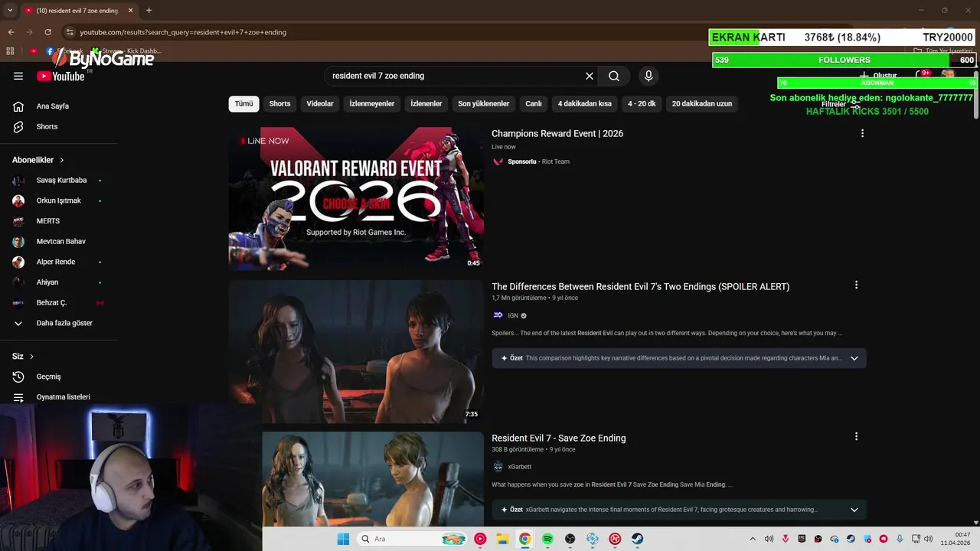Image resolution: width=980 pixels, height=551 pixels.
Task: Open Spotify from the taskbar
Action: tap(547, 539)
